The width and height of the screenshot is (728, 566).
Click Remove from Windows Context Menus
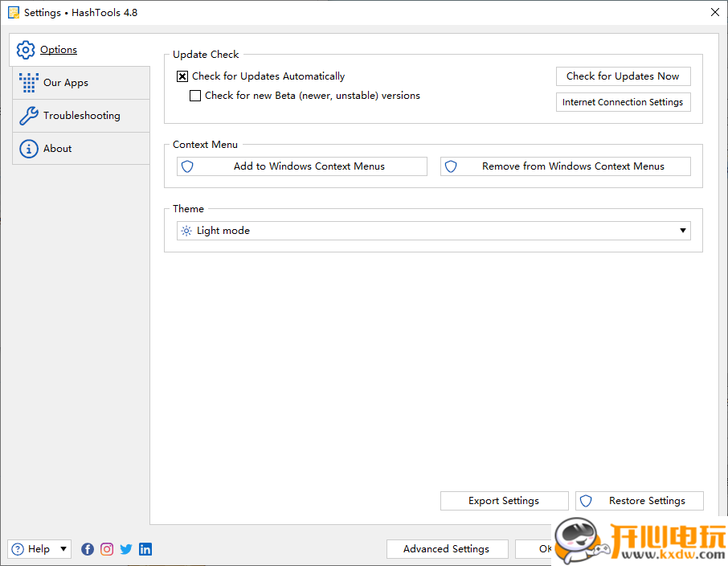click(566, 166)
